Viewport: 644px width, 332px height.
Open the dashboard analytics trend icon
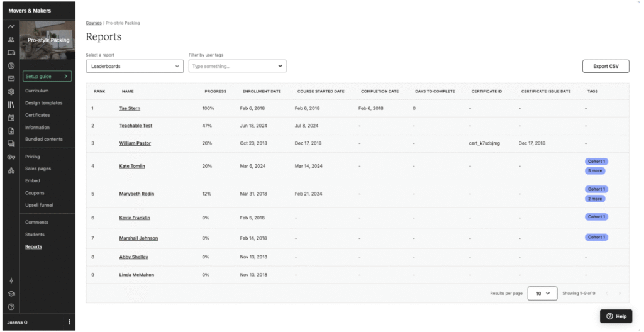[11, 26]
